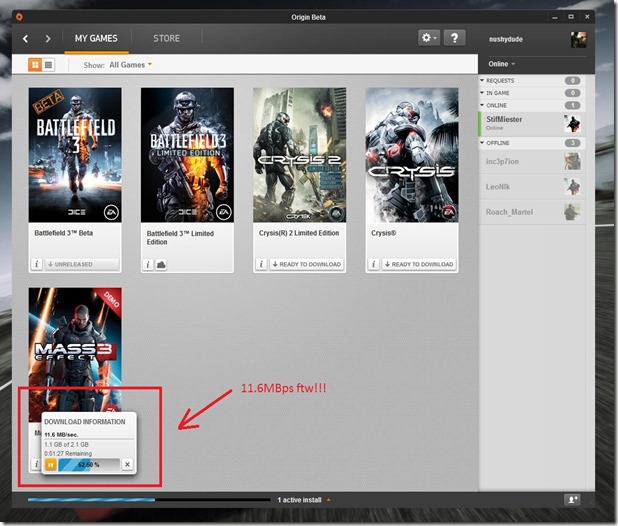
Task: Click cloud icon on Battlefield 3 Limited Edition
Action: click(161, 264)
